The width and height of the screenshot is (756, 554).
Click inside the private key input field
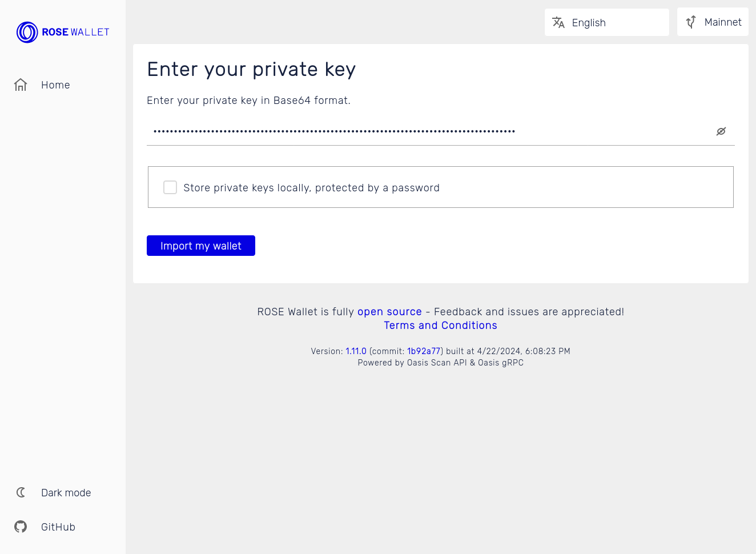coord(343,131)
